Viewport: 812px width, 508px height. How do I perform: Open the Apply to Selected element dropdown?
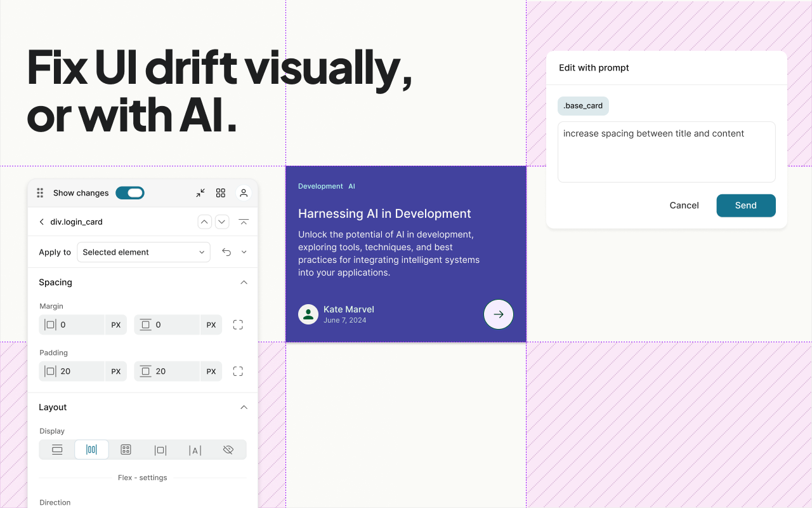click(x=143, y=252)
